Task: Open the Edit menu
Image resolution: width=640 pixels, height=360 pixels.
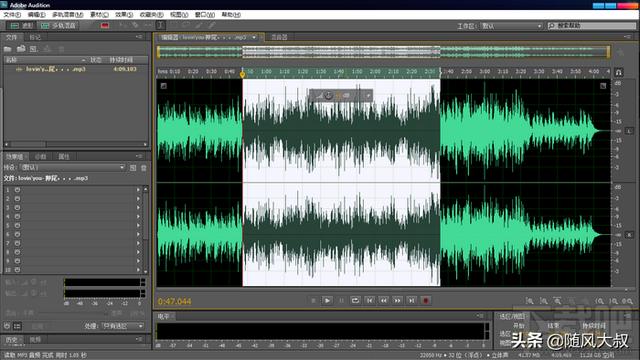Action: 36,15
